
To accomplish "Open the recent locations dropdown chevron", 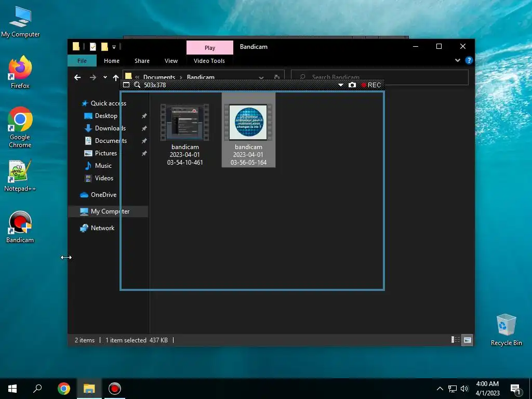I will click(105, 77).
